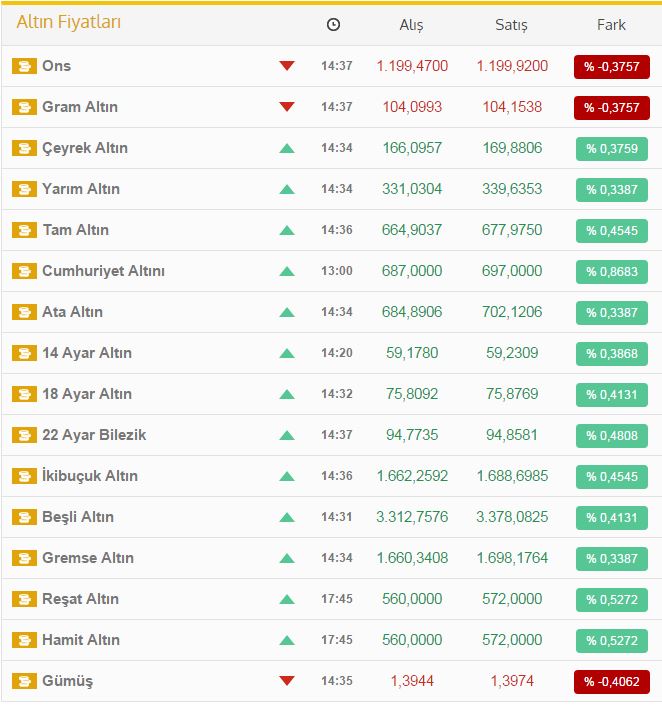
Task: Click the green up arrow for Tam Altın
Action: (287, 230)
